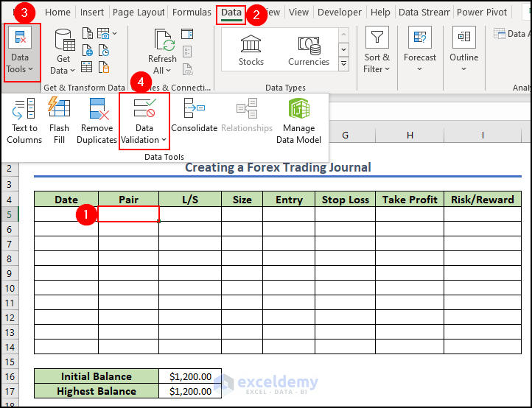Open the Text to Columns tool
The image size is (532, 408).
point(24,121)
